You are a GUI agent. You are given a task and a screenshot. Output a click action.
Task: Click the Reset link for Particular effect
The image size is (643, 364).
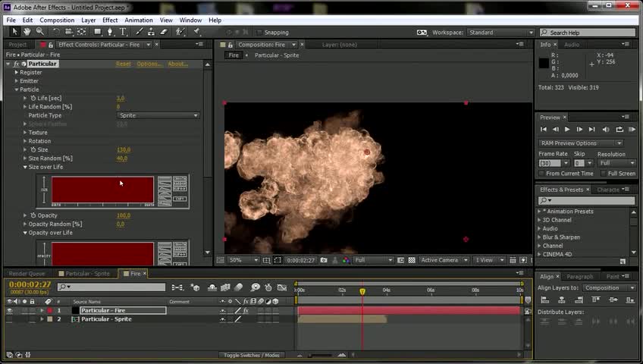(x=123, y=64)
